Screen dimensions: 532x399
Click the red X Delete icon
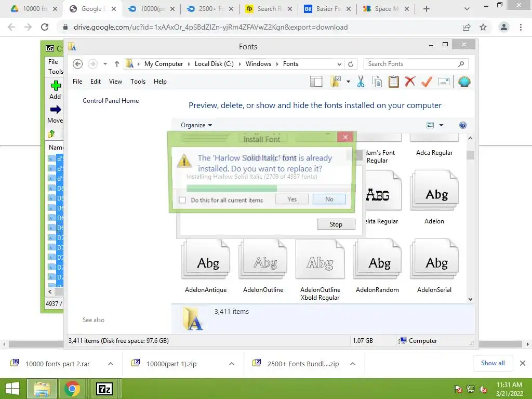tap(410, 82)
